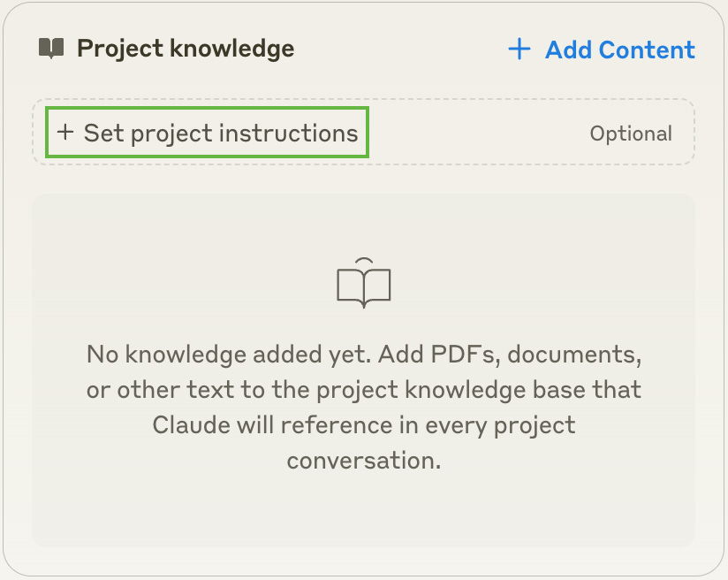Click the word 'instructions' in Set project instructions
The image size is (728, 580).
(x=288, y=133)
